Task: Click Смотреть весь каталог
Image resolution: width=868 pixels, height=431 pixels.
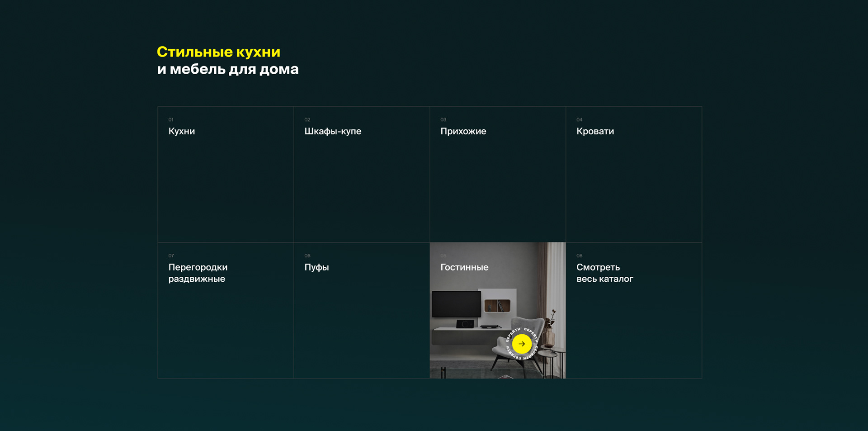Action: click(x=604, y=273)
